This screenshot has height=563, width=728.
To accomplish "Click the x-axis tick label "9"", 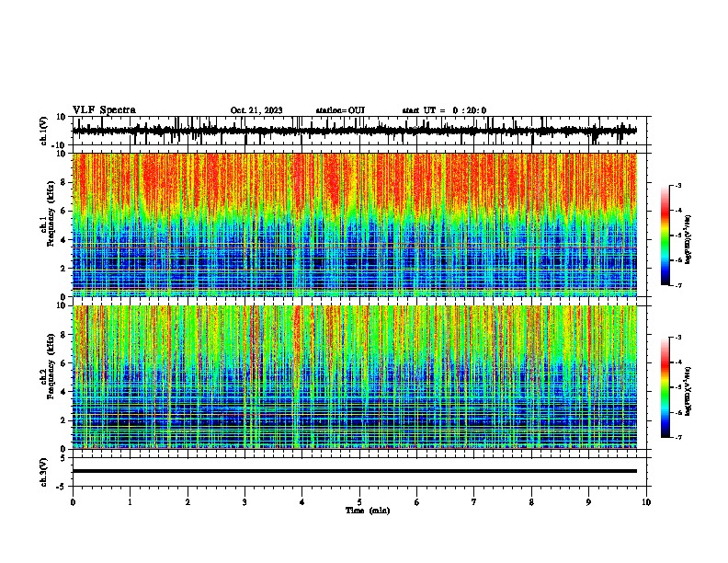I will click(588, 502).
